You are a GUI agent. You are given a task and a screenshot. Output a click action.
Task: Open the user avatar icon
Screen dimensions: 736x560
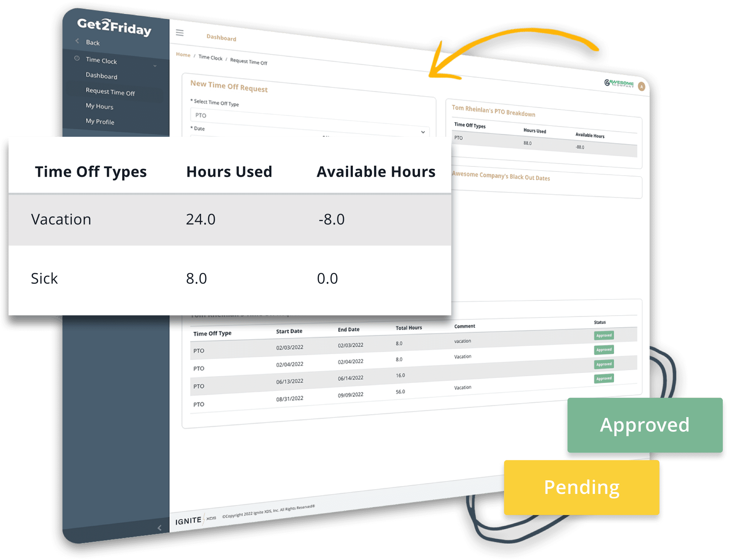pos(641,87)
